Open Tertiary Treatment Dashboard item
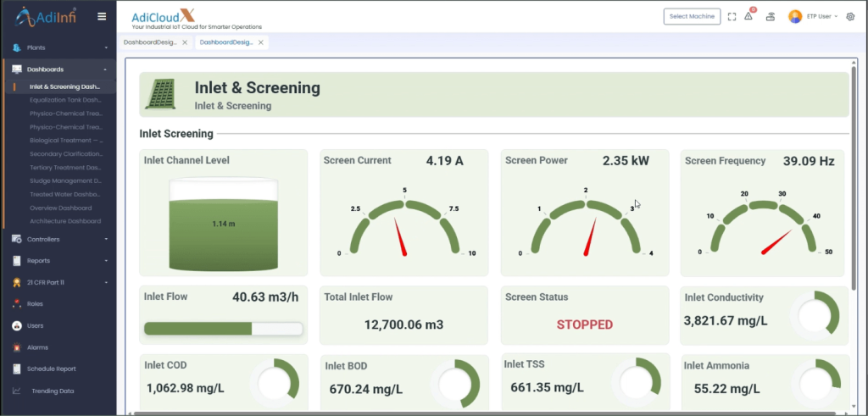 (x=65, y=168)
